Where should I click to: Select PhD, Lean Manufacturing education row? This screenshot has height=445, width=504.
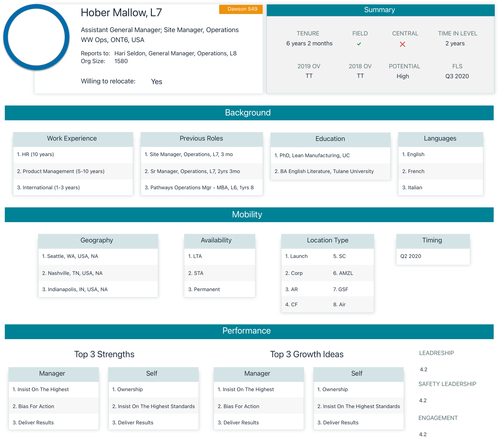(312, 155)
